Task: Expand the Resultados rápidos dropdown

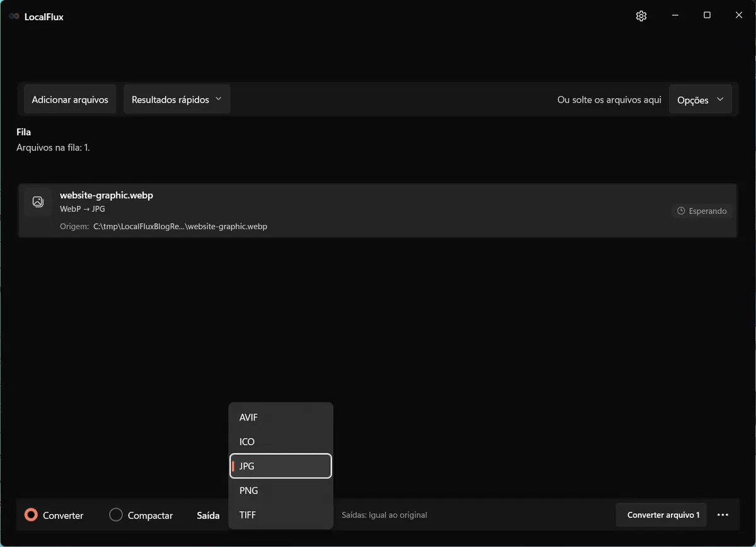Action: pos(177,99)
